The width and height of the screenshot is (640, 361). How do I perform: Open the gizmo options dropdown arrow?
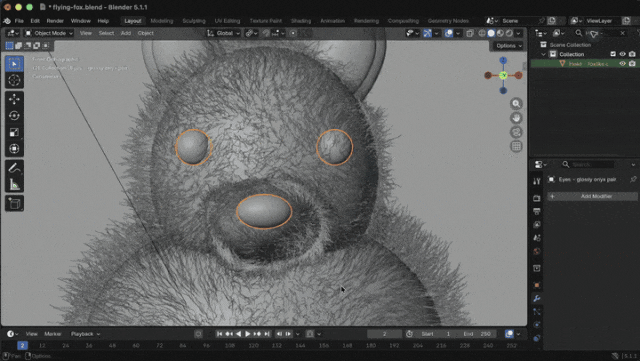pos(437,33)
